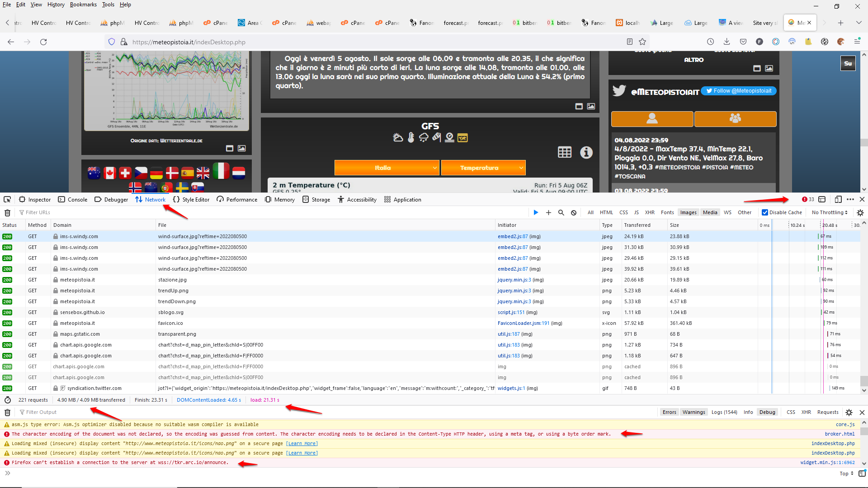Image resolution: width=868 pixels, height=488 pixels.
Task: Open the cookie extension icon
Action: 840,42
